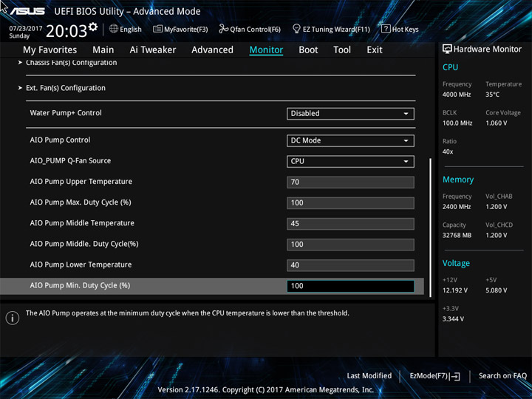Select the AIO Pump Control label

point(60,140)
